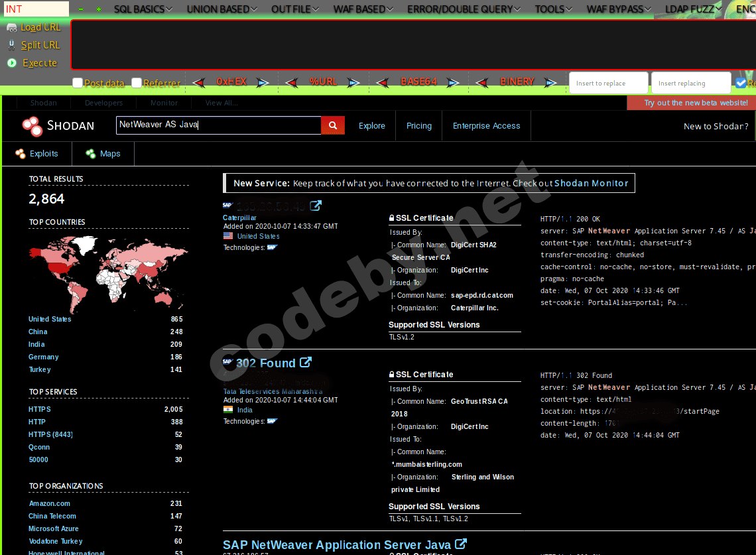Click the INT input box
This screenshot has width=756, height=555.
click(36, 9)
